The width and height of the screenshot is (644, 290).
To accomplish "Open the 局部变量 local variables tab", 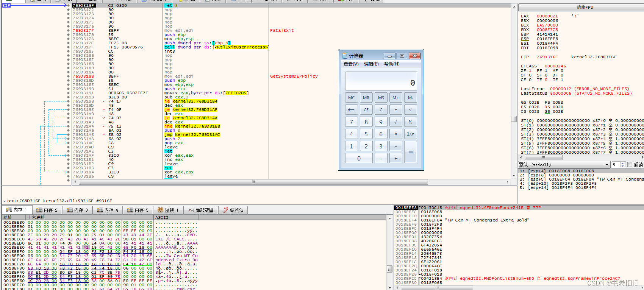I will (200, 210).
